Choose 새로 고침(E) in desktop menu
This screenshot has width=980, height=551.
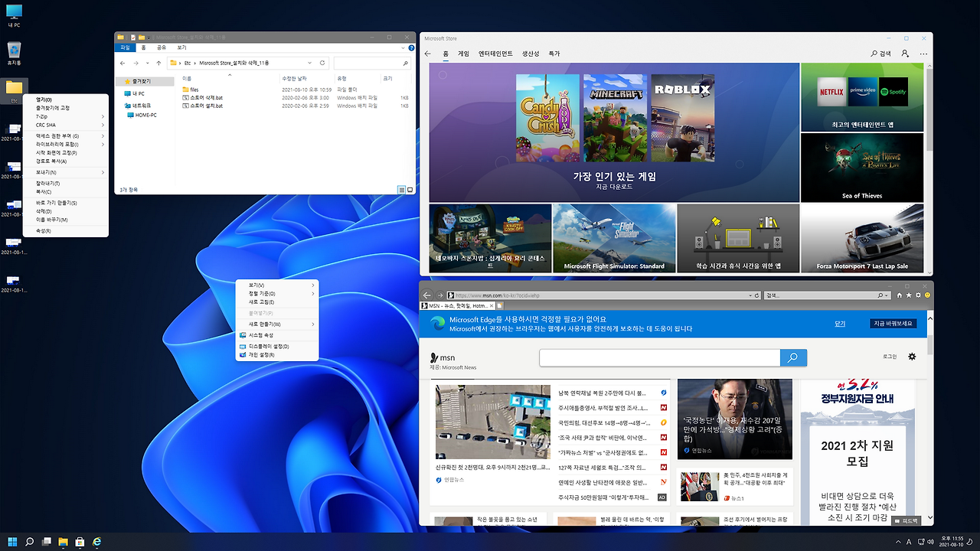click(277, 302)
